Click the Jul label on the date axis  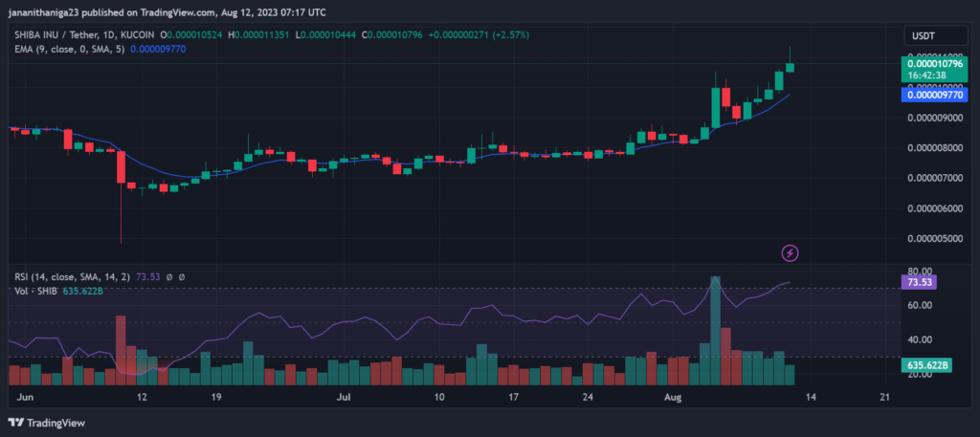point(344,397)
